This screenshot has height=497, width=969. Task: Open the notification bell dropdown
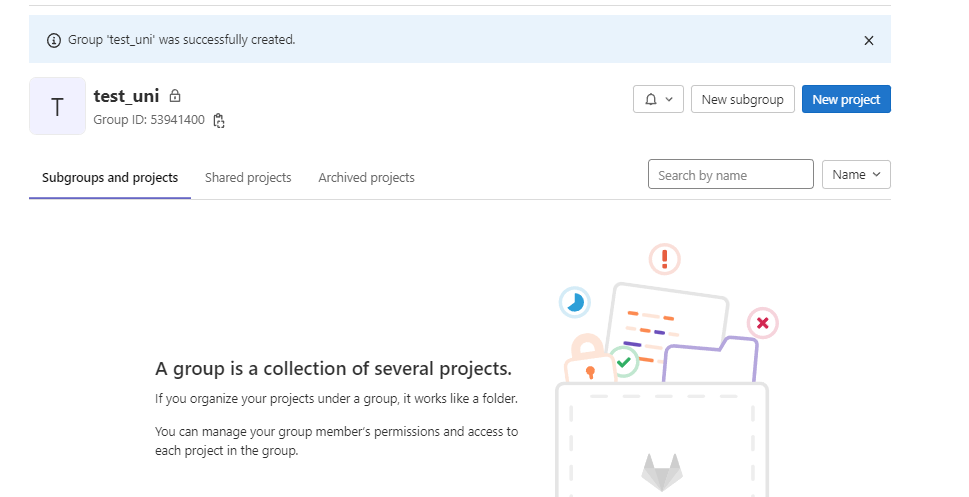pyautogui.click(x=658, y=100)
